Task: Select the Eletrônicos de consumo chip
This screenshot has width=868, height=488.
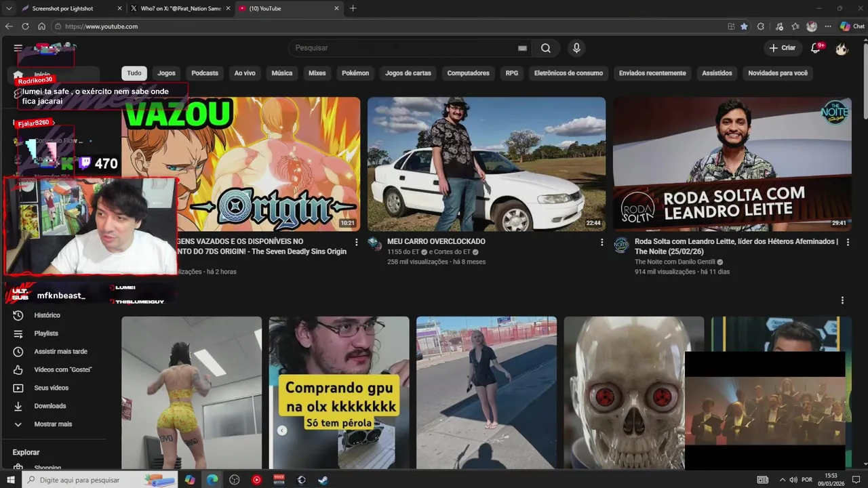Action: point(568,73)
